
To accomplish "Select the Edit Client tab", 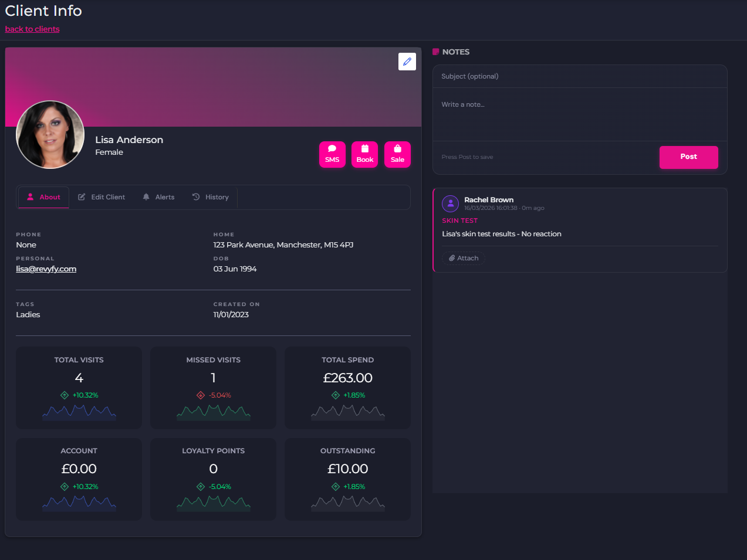I will coord(102,197).
